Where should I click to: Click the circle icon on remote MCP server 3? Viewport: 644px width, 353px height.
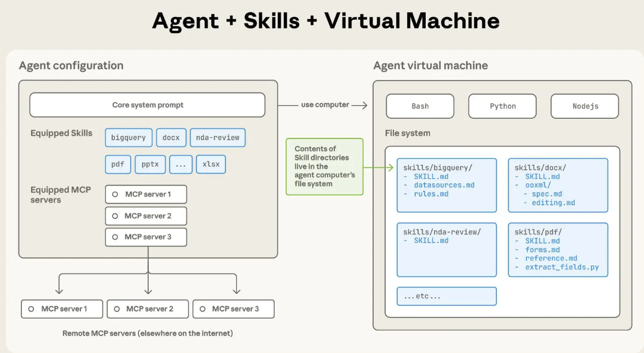(x=202, y=309)
